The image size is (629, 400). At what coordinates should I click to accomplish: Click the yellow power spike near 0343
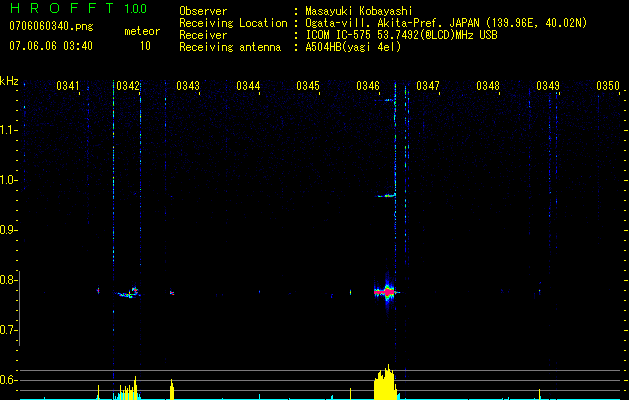coord(172,389)
